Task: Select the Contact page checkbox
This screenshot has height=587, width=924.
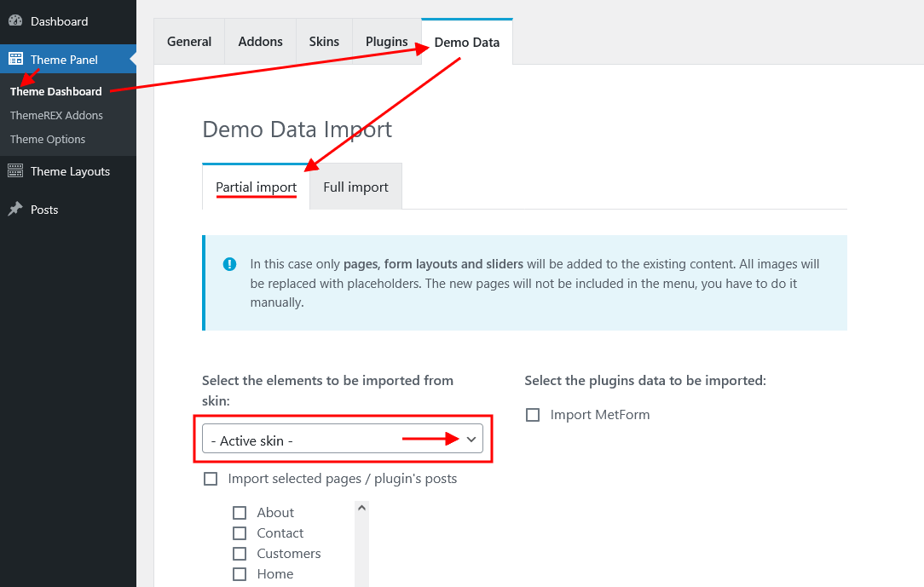Action: tap(240, 533)
